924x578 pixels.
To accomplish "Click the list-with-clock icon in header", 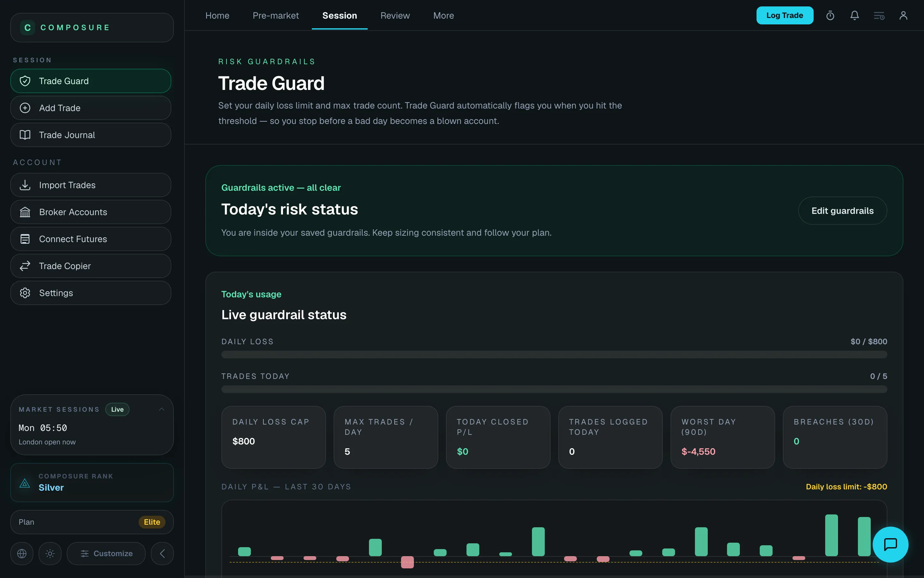I will 879,16.
